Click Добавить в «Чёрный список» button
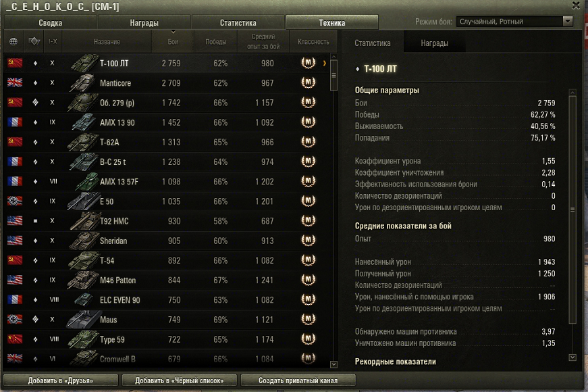 pos(180,381)
